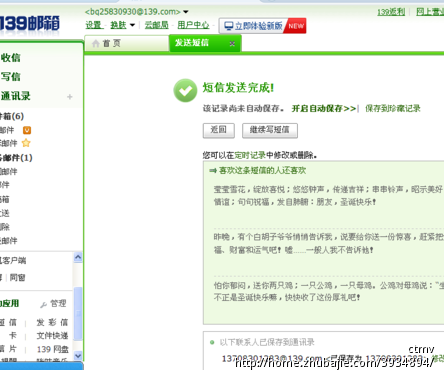Click 保存到珍藏记录 link

pos(393,109)
